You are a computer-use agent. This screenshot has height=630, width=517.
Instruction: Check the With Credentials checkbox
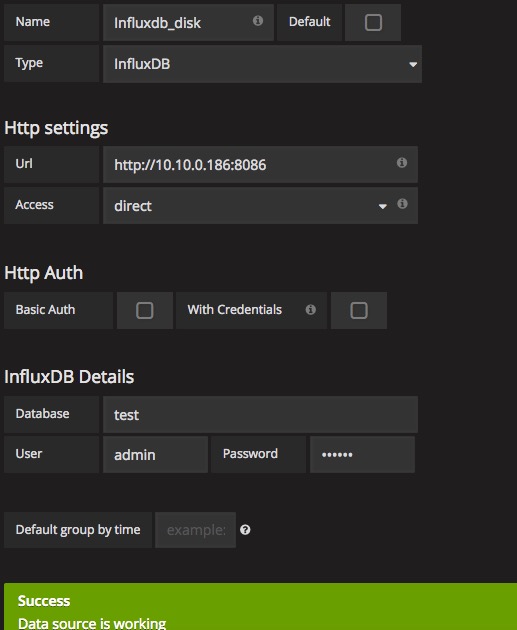[359, 311]
